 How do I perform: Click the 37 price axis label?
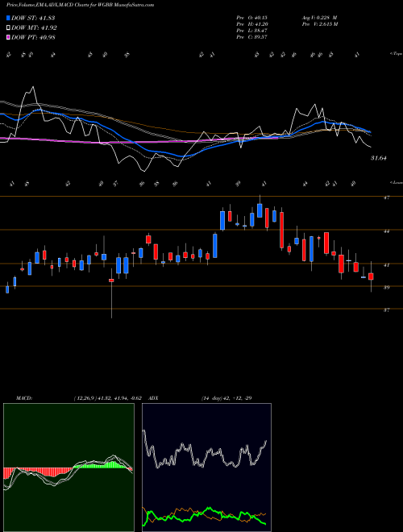tap(386, 310)
